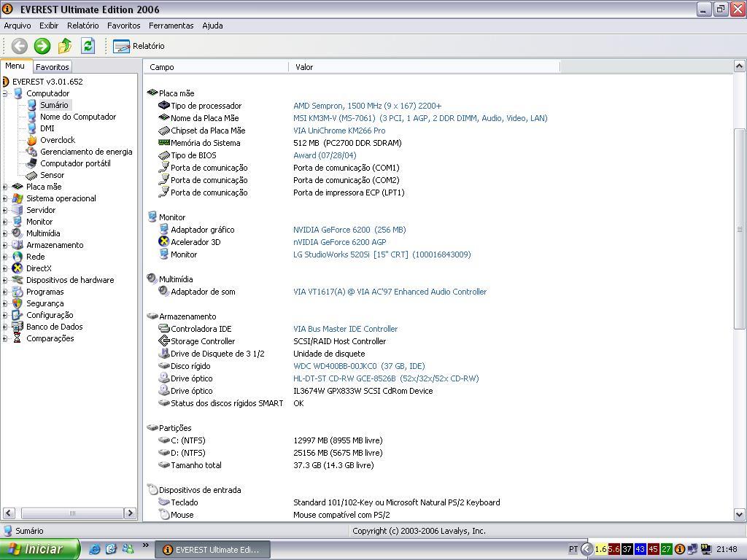Viewport: 747px width, 560px height.
Task: Expand the Rede tree node
Action: point(5,257)
